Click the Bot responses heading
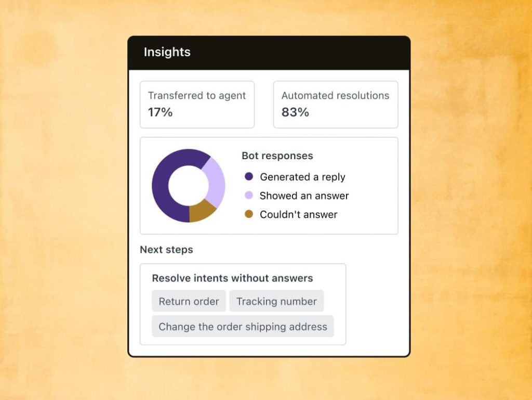 (x=277, y=156)
